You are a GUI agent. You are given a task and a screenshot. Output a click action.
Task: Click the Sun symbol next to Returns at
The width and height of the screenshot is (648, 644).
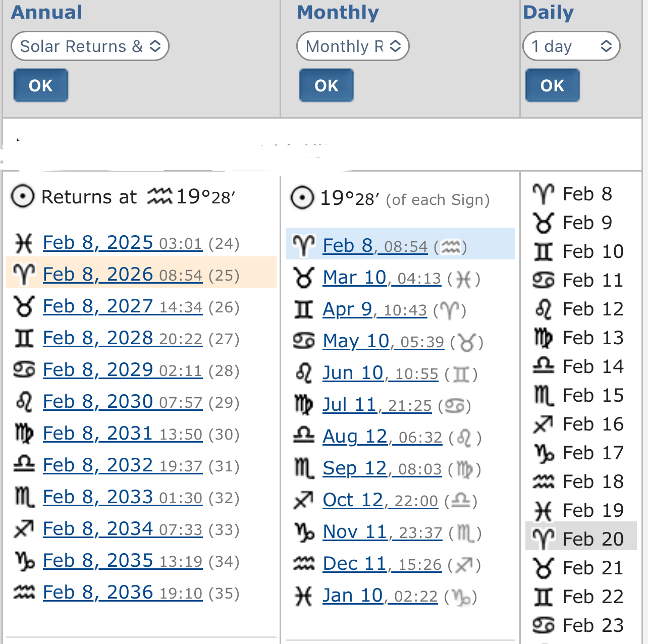tap(23, 197)
